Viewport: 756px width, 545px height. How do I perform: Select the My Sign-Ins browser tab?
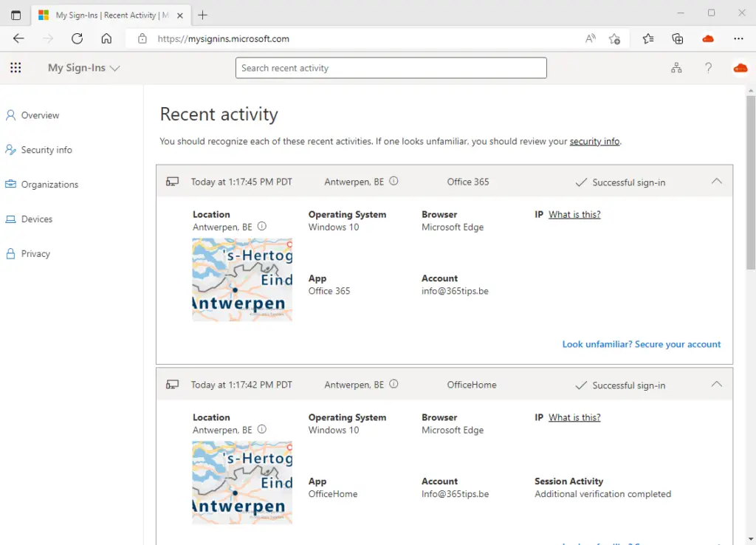pos(111,15)
